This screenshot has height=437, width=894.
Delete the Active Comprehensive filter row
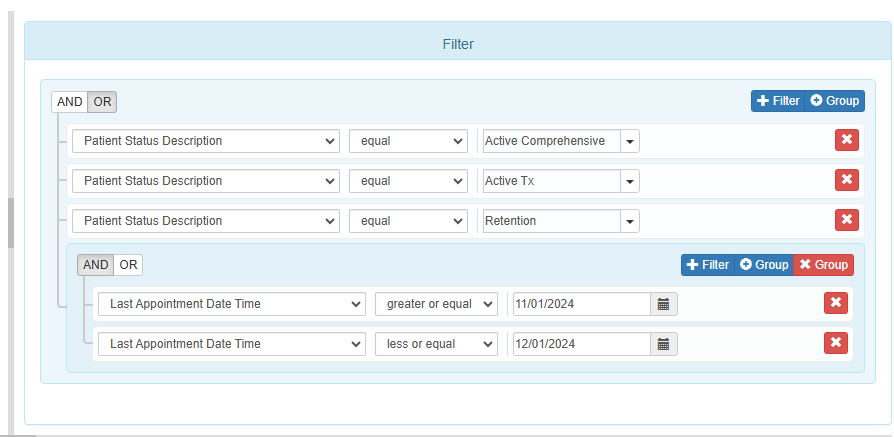pyautogui.click(x=847, y=140)
